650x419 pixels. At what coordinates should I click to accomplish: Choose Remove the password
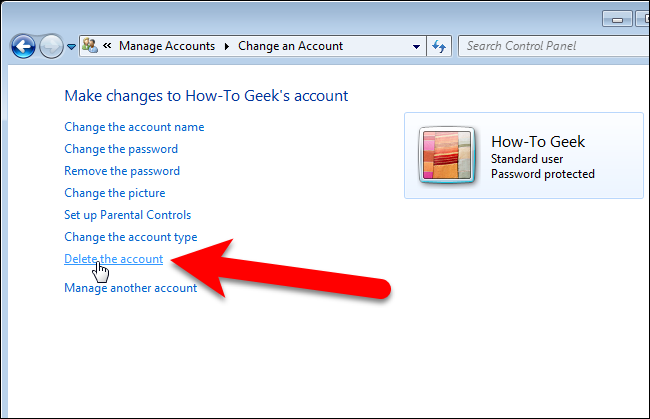click(x=122, y=171)
